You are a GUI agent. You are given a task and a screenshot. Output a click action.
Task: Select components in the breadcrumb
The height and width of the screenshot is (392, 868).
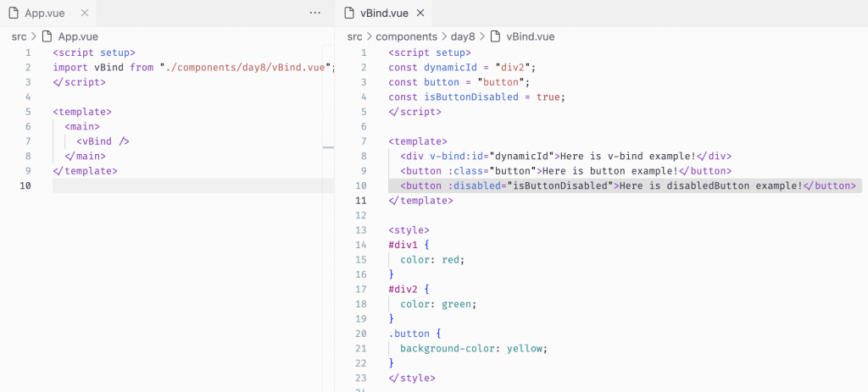tap(406, 37)
